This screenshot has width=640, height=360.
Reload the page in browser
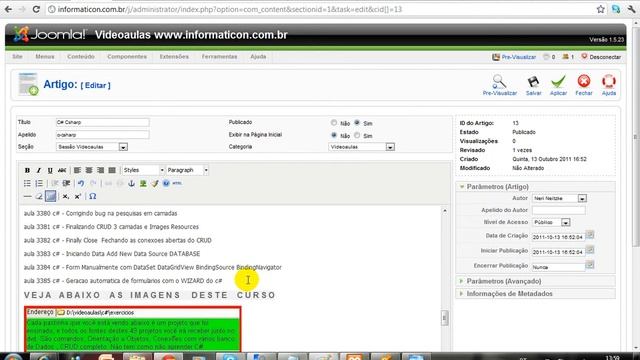pos(36,9)
